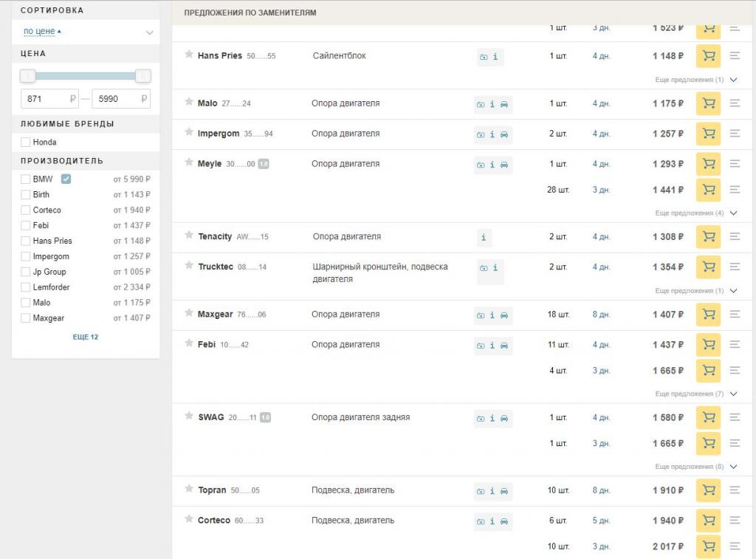Click the "3 дн." delivery link for Meyle 1 441 ₽
This screenshot has width=756, height=559.
click(601, 190)
